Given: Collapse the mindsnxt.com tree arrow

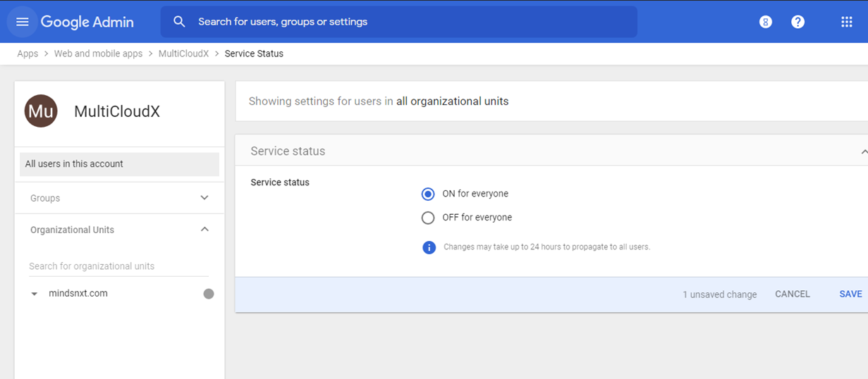Looking at the screenshot, I should 35,294.
